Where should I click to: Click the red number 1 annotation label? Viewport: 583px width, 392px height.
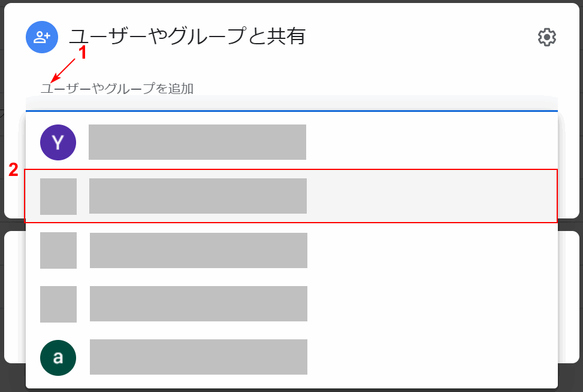(83, 53)
